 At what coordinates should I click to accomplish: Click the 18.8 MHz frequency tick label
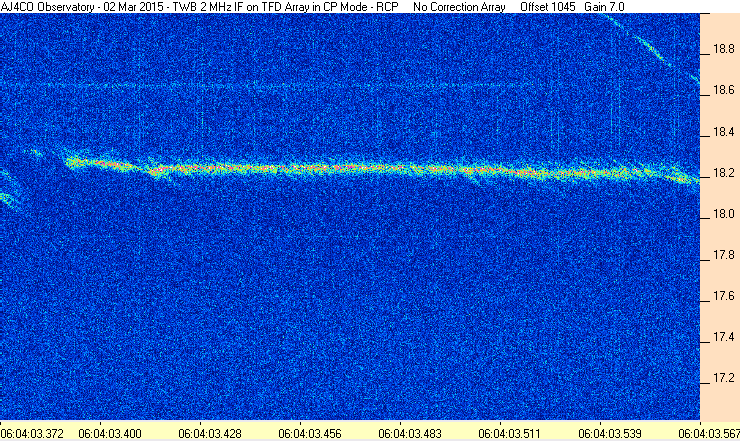pyautogui.click(x=723, y=49)
